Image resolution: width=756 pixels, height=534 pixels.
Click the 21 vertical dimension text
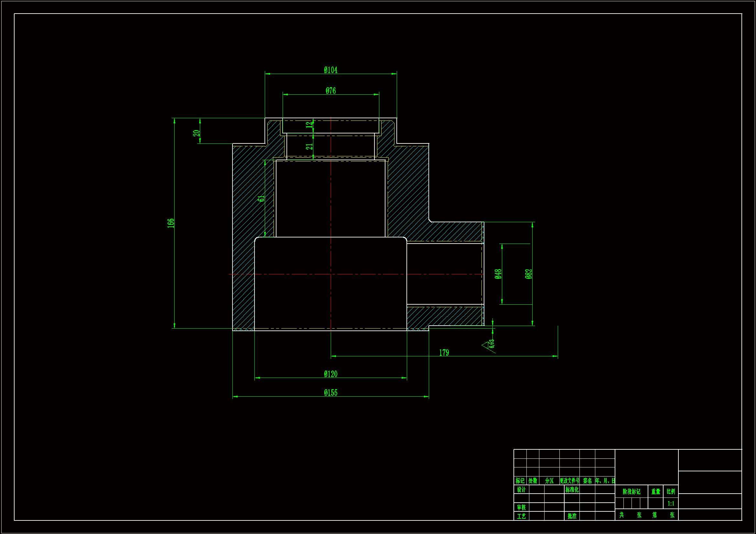click(309, 146)
